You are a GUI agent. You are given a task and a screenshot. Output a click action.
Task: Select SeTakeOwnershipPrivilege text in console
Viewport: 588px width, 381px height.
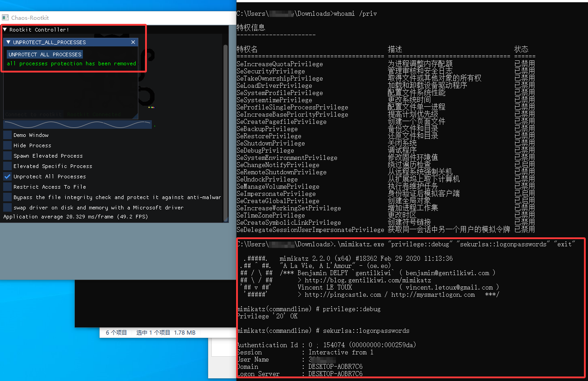click(x=280, y=78)
